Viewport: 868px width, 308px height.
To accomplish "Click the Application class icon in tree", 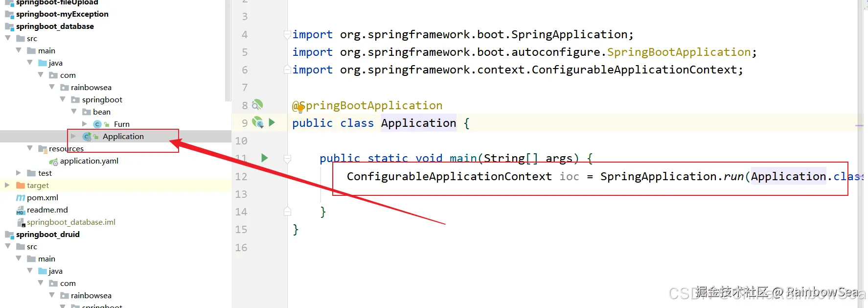I will point(88,137).
